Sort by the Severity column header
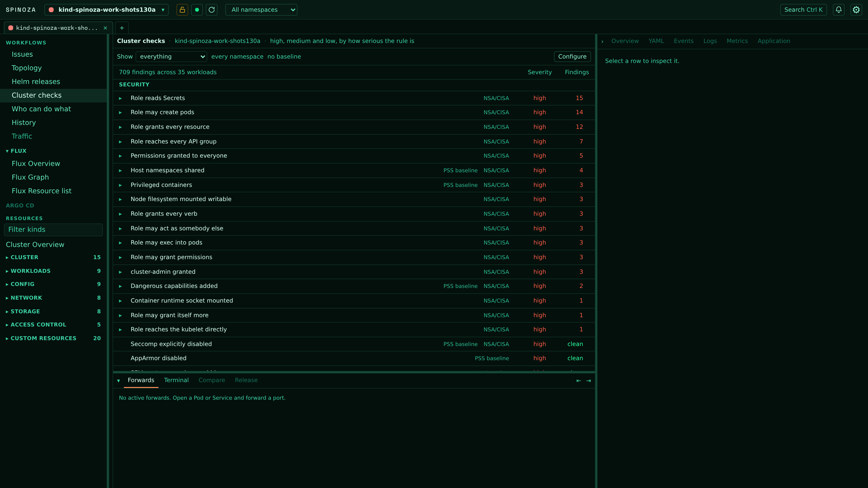Viewport: 868px width, 488px height. 540,72
